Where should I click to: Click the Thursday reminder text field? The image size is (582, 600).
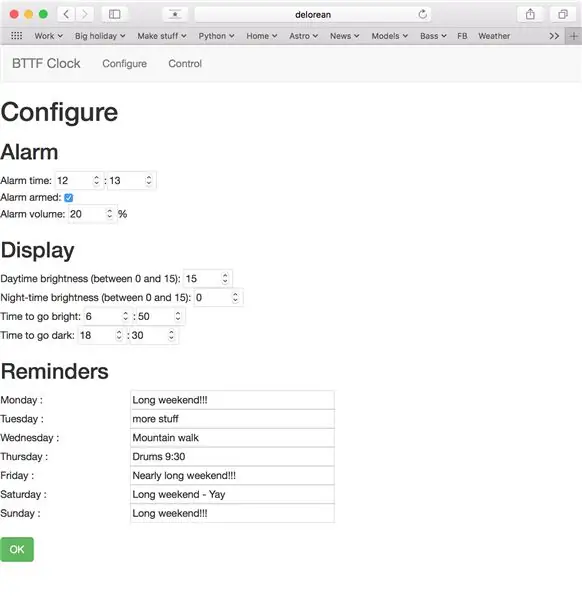tap(232, 457)
